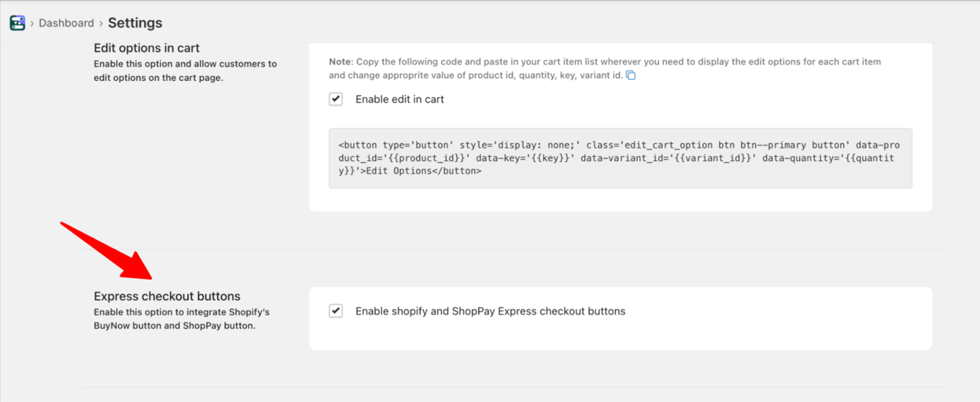Click the chevron before Dashboard breadcrumb

pyautogui.click(x=32, y=24)
